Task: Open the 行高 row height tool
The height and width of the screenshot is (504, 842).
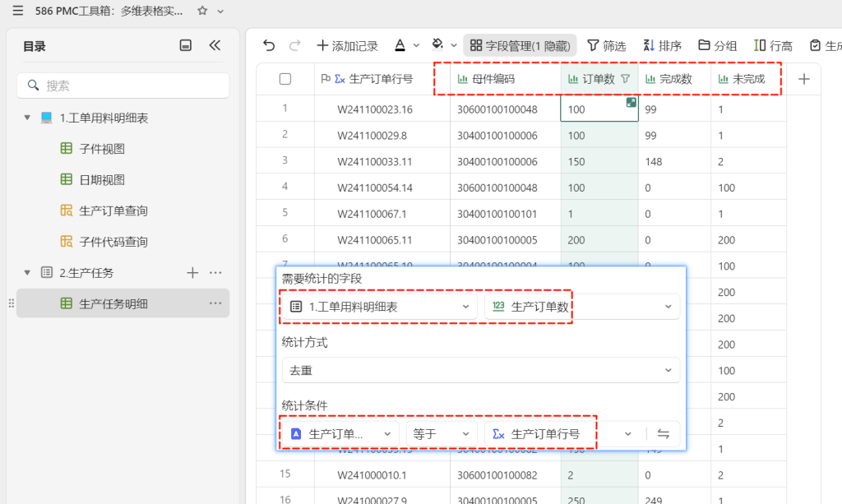Action: (x=773, y=46)
